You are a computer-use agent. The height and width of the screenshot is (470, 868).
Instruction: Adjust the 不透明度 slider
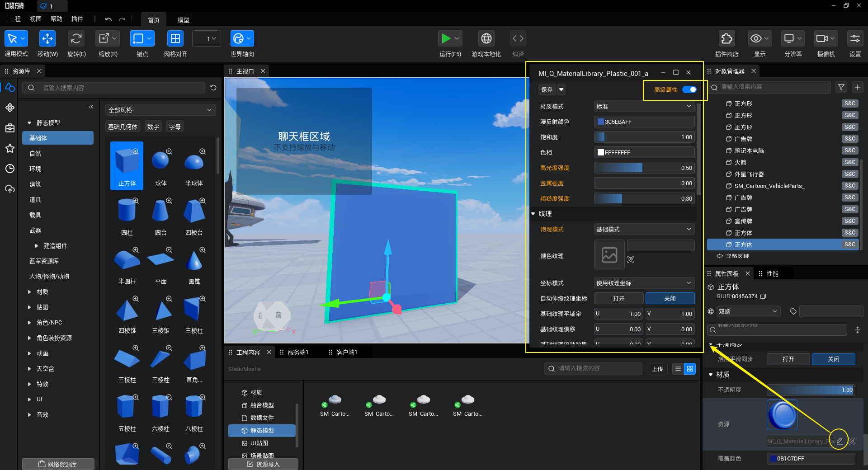click(810, 390)
